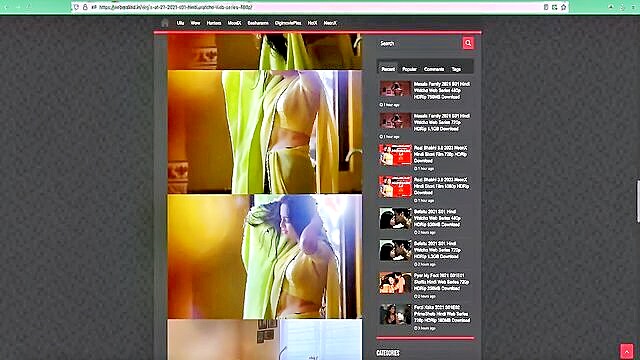Click thumbnail of Masala Family 720p post
Screen dimensions: 640x360
click(396, 120)
